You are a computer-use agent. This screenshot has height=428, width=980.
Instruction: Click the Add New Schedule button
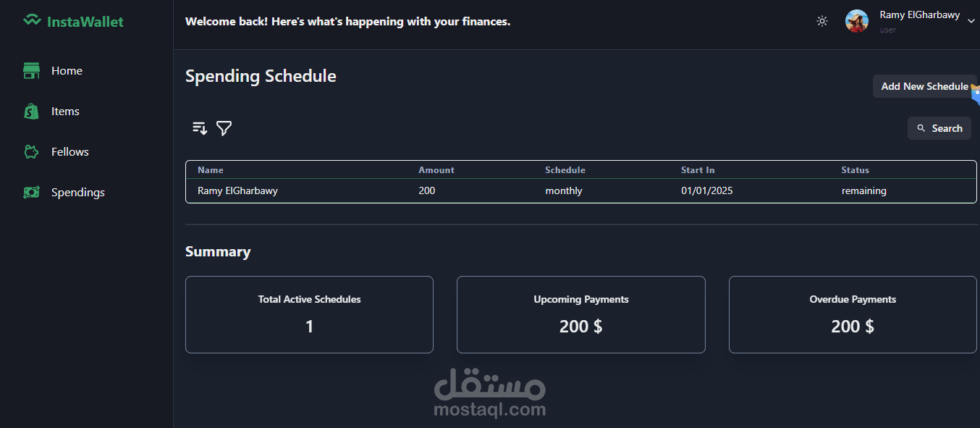click(x=924, y=86)
